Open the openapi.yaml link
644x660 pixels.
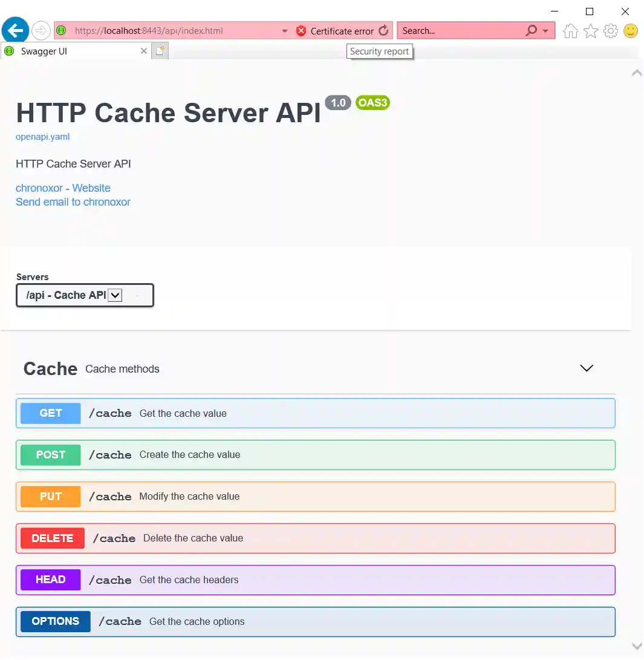click(42, 136)
